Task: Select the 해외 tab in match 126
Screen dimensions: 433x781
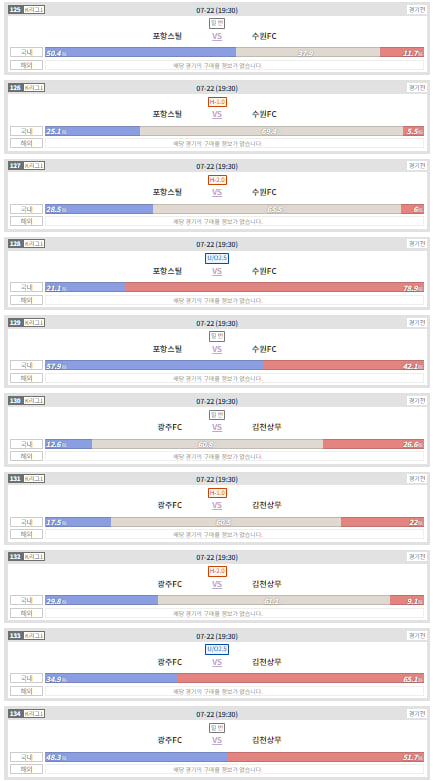Action: click(x=26, y=143)
